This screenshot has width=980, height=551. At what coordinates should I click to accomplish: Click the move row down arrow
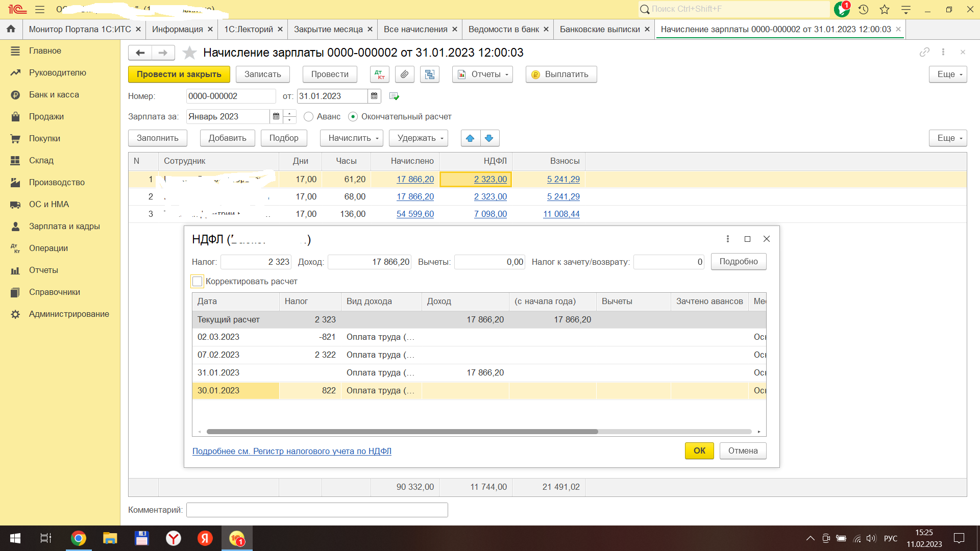489,138
